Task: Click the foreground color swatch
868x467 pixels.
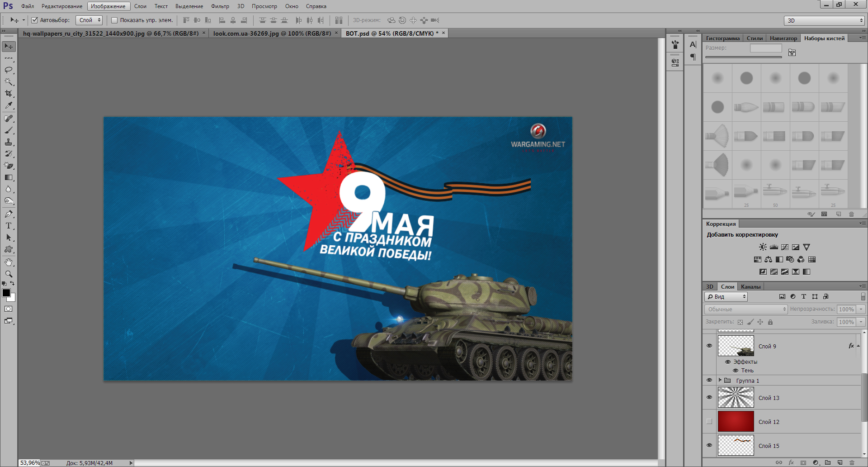Action: click(x=6, y=292)
